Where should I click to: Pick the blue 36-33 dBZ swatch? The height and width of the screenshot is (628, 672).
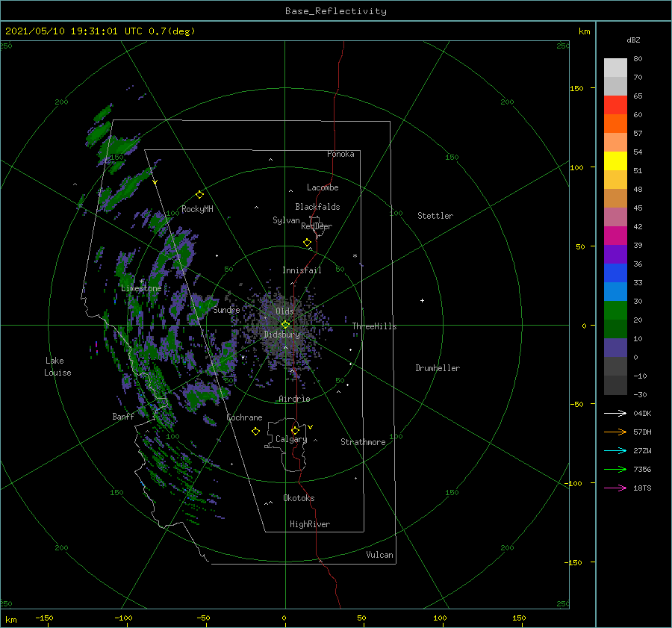pos(615,273)
